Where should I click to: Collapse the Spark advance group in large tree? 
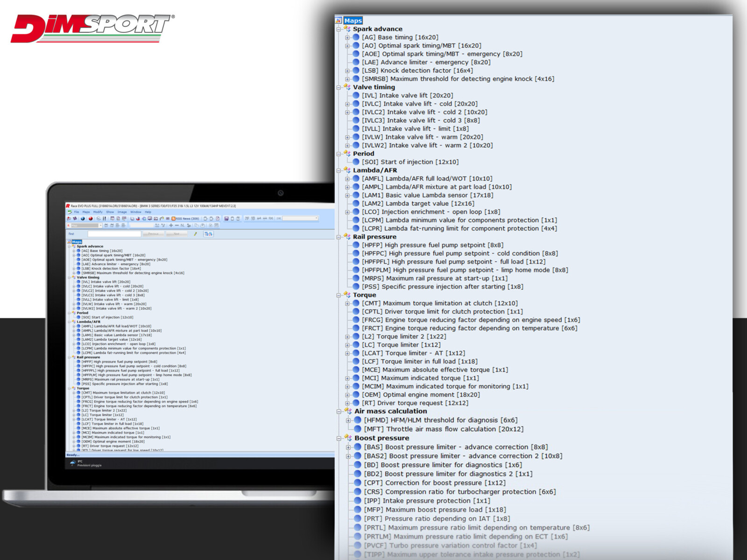point(339,29)
